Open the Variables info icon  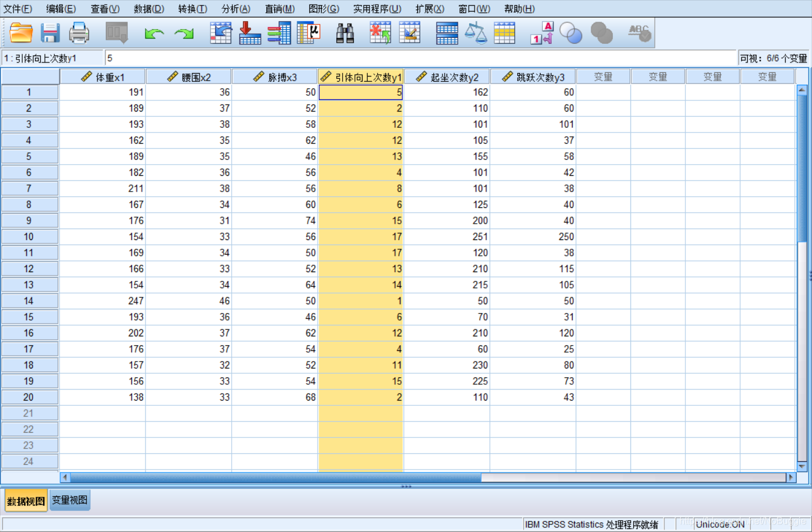(x=280, y=33)
